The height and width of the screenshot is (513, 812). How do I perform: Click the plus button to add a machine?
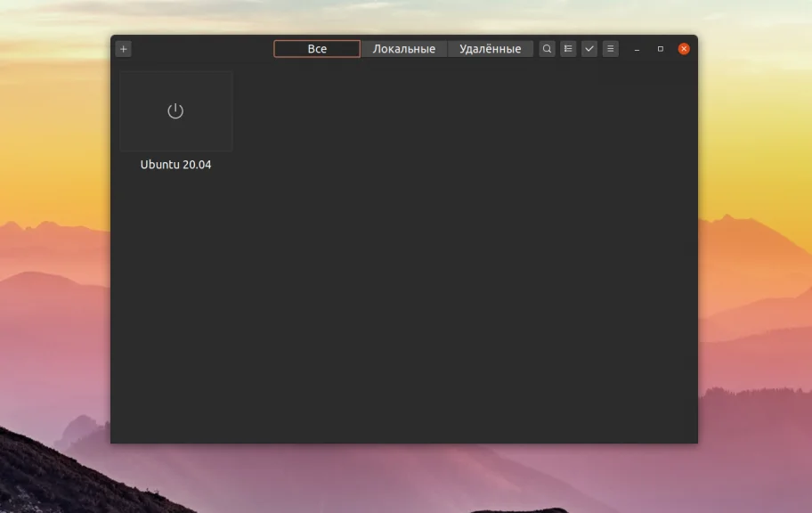(x=123, y=49)
